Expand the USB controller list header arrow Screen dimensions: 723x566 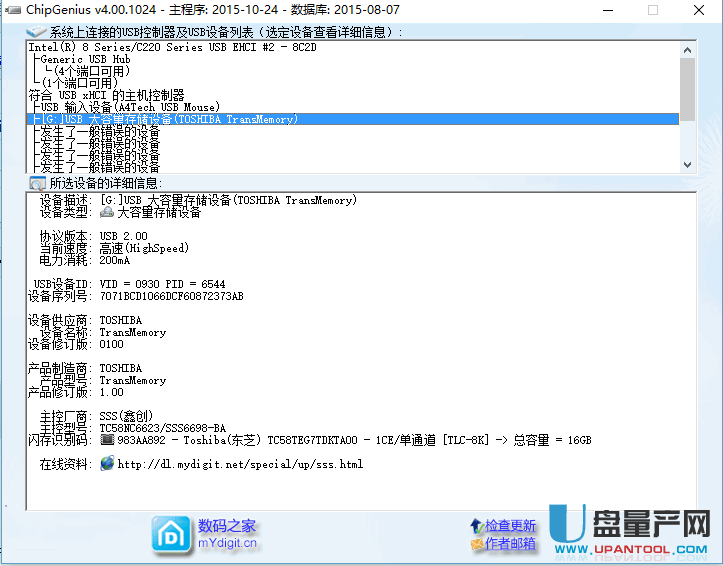click(x=36, y=32)
